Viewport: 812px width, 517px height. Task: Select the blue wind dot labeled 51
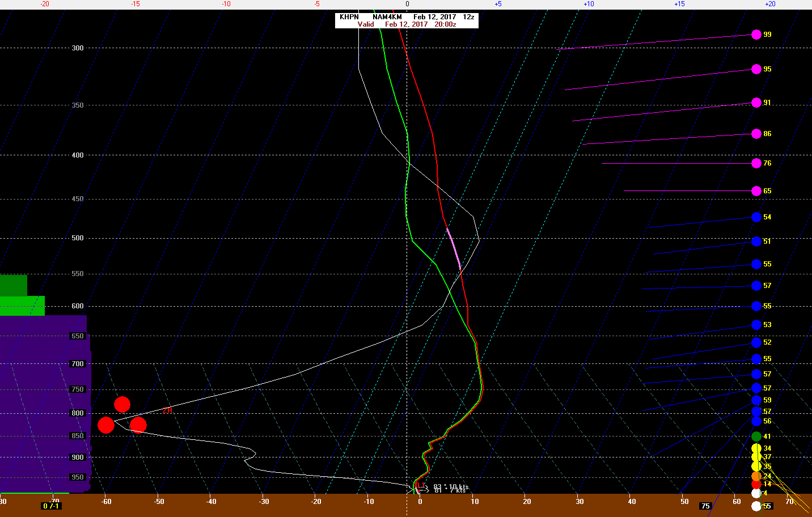[x=756, y=241]
